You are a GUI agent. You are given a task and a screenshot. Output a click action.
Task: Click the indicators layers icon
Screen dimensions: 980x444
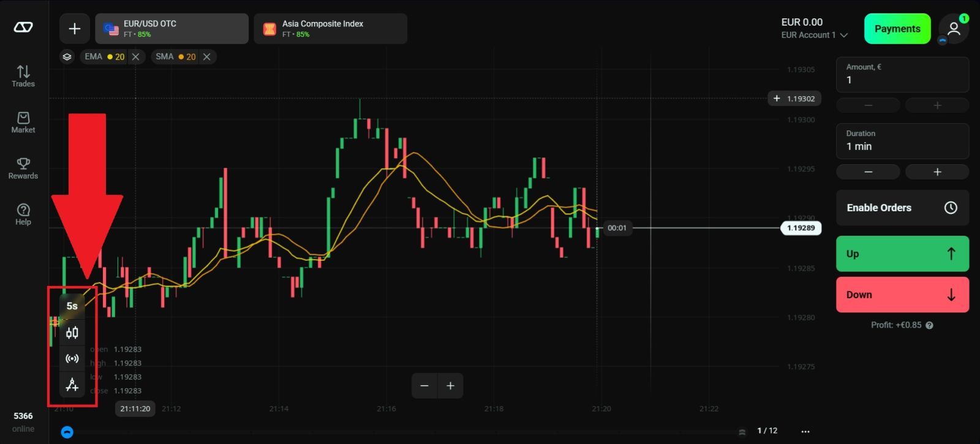tap(67, 57)
